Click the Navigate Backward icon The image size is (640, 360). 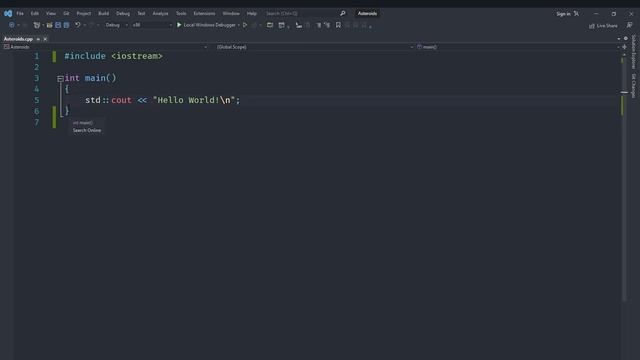pyautogui.click(x=11, y=25)
